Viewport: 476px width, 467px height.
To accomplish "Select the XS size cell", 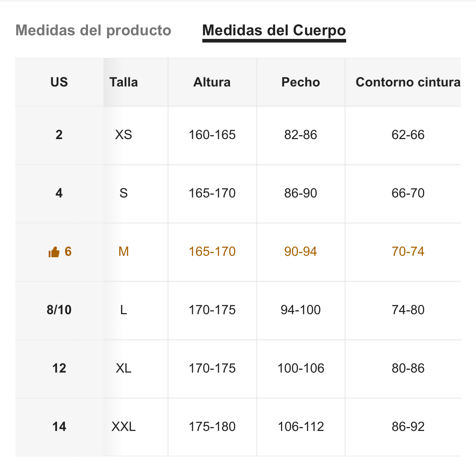I will [124, 135].
